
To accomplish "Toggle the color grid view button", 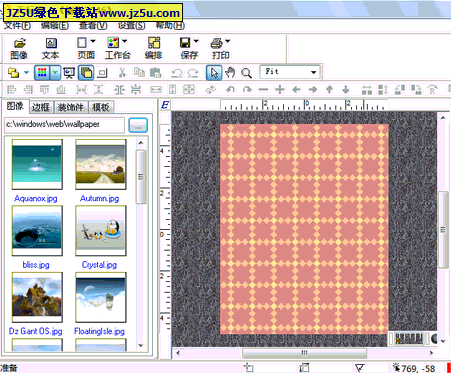I will pos(42,72).
